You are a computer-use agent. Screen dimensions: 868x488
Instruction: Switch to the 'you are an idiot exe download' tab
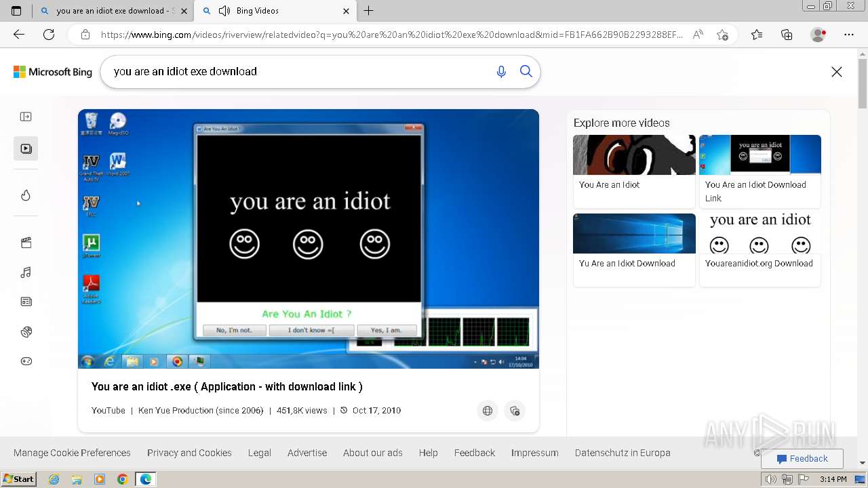113,11
